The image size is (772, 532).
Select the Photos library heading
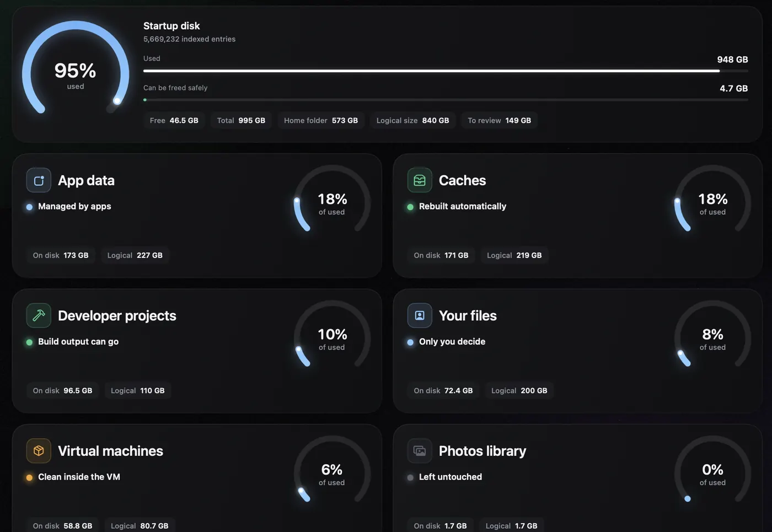(482, 451)
